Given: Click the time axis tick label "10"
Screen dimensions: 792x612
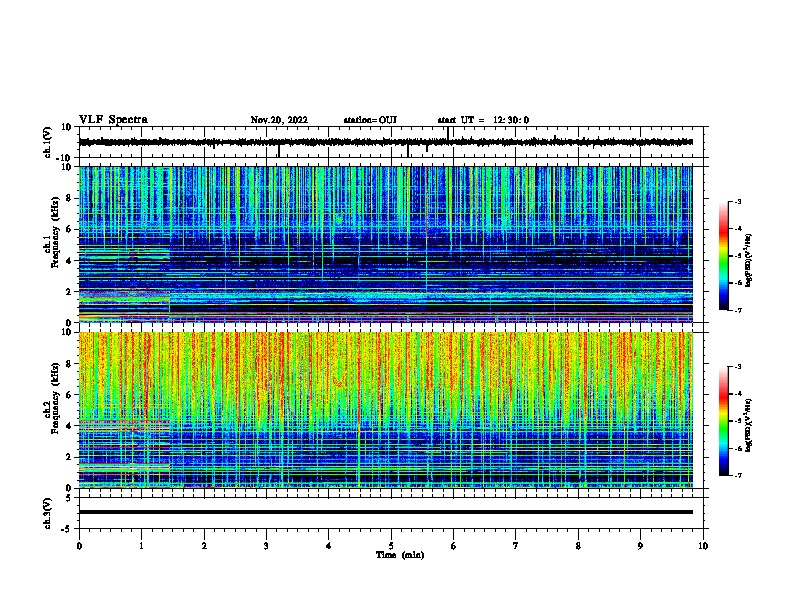Looking at the screenshot, I should (703, 546).
